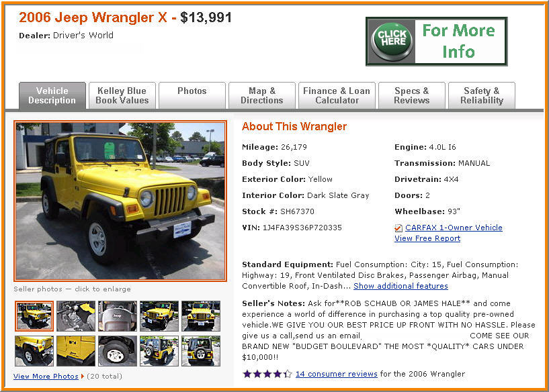
Task: Click the CARFAX checkmark icon
Action: tap(398, 228)
